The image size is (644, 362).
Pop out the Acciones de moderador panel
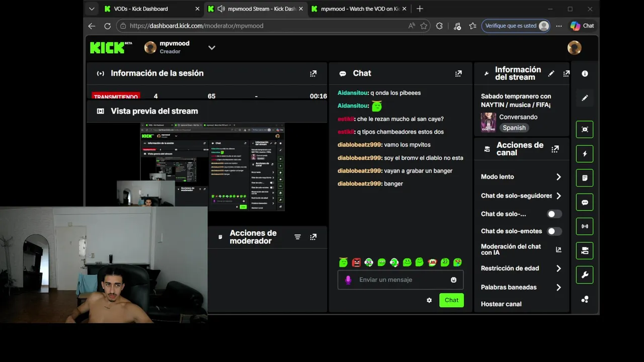click(313, 237)
